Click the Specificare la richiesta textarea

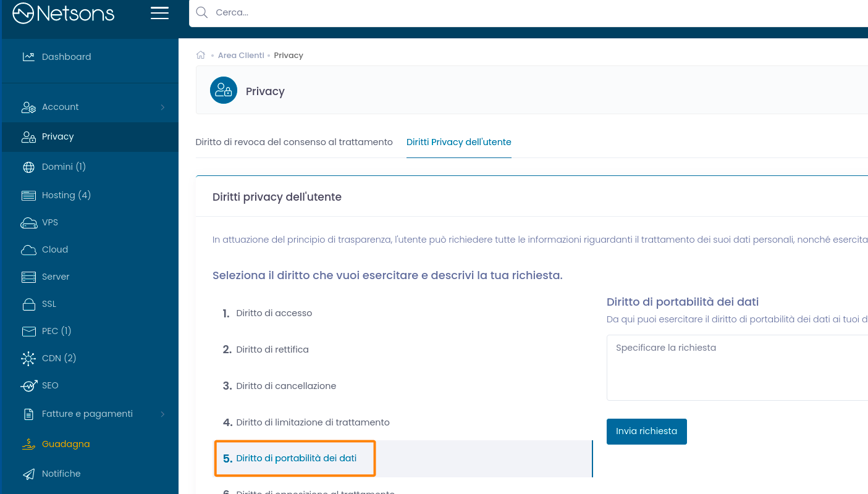pos(737,367)
